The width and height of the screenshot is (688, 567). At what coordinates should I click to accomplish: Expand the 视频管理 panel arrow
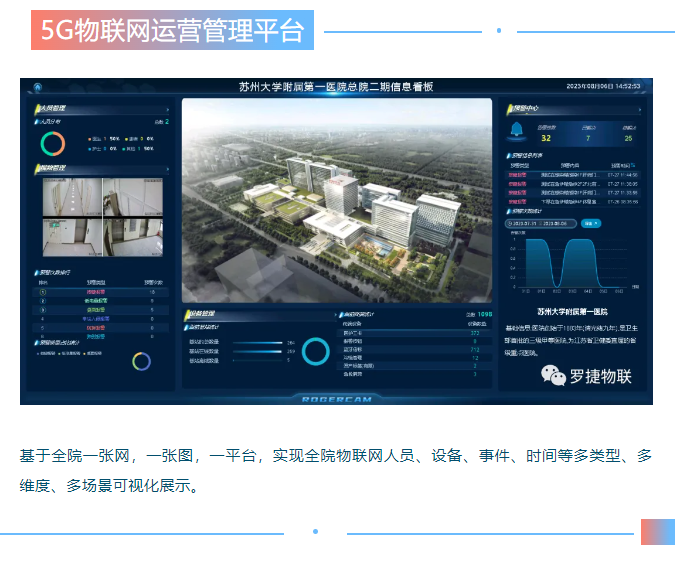point(167,167)
